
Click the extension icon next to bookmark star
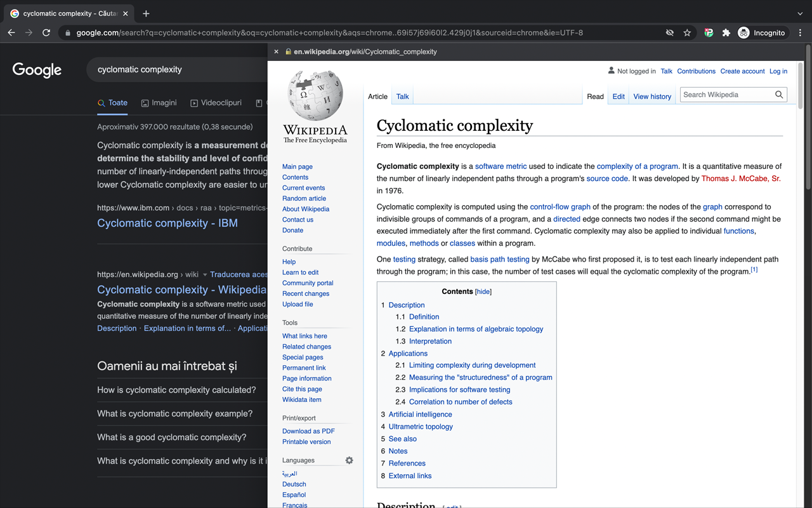click(x=709, y=32)
